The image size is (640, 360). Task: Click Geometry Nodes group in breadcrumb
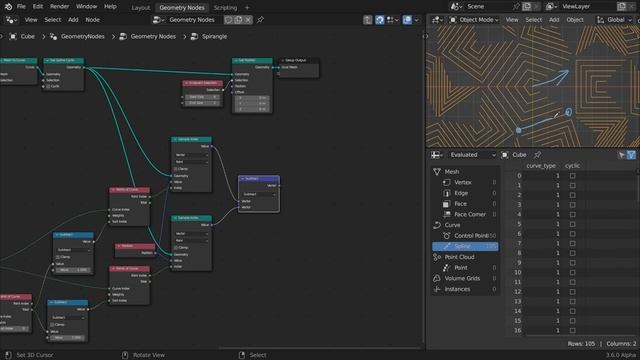coord(153,36)
